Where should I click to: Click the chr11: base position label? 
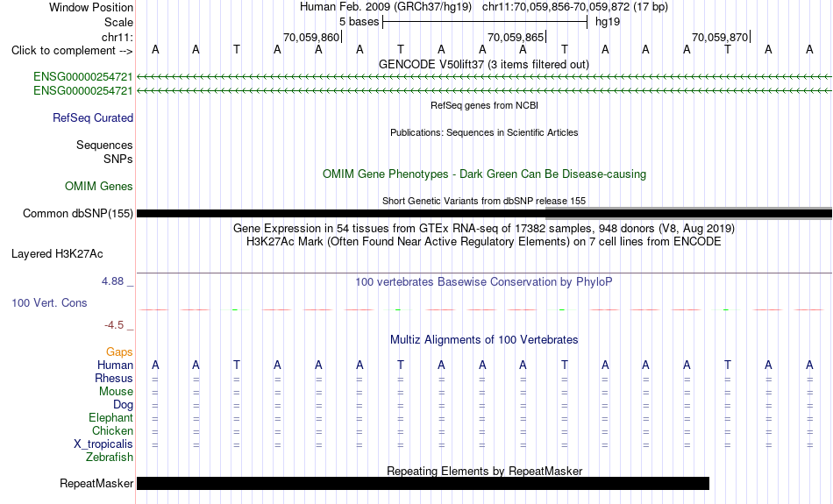[x=117, y=37]
